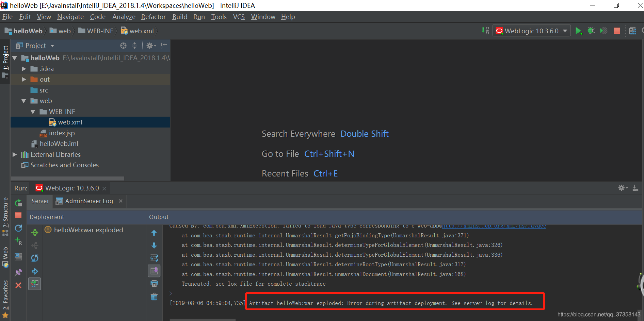The height and width of the screenshot is (321, 644).
Task: Refresh deployment status blue circular arrows
Action: [35, 258]
